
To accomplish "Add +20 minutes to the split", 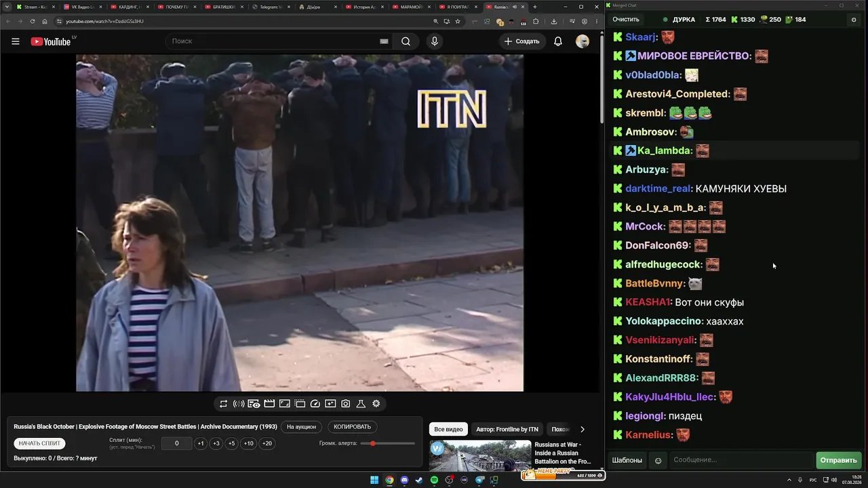I will (267, 443).
